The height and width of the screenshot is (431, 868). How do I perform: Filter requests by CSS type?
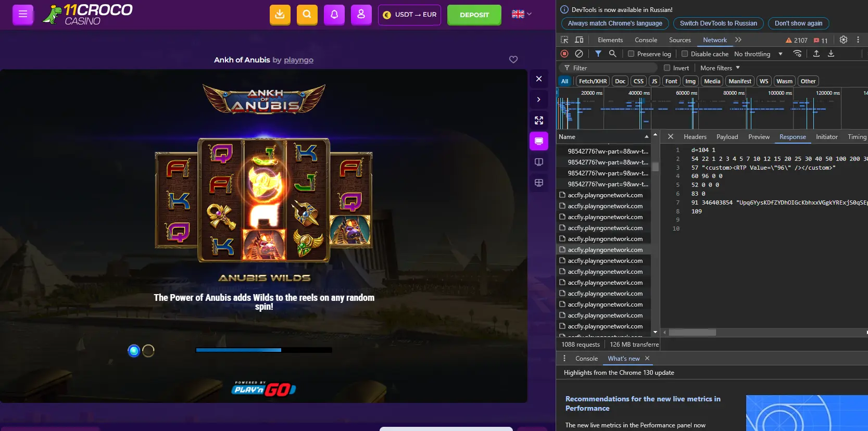click(x=638, y=81)
